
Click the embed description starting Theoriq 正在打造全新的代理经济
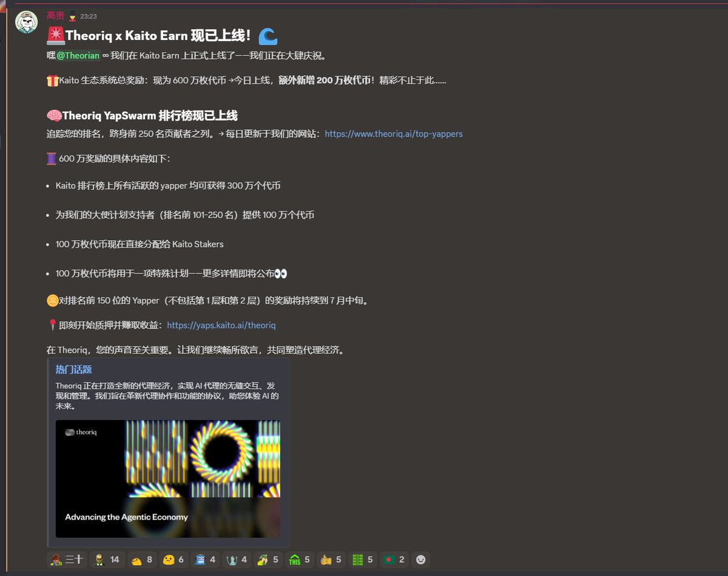coord(167,396)
